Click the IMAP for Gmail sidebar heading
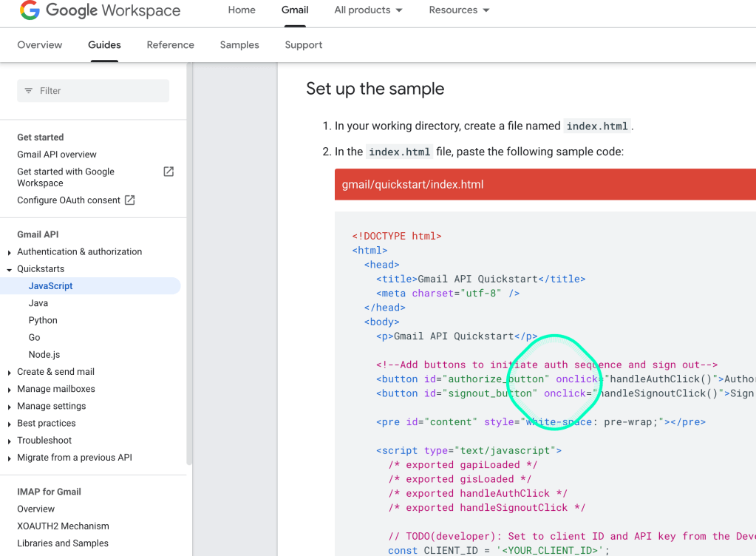Viewport: 756px width, 556px height. pyautogui.click(x=49, y=492)
